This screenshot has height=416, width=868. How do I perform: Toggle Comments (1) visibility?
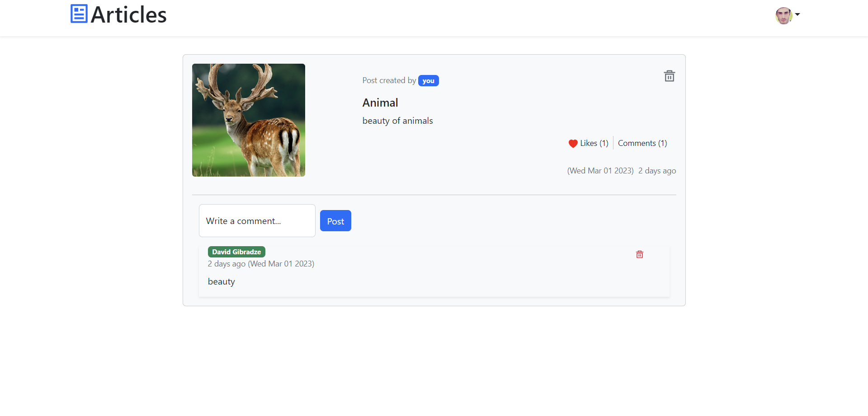642,143
